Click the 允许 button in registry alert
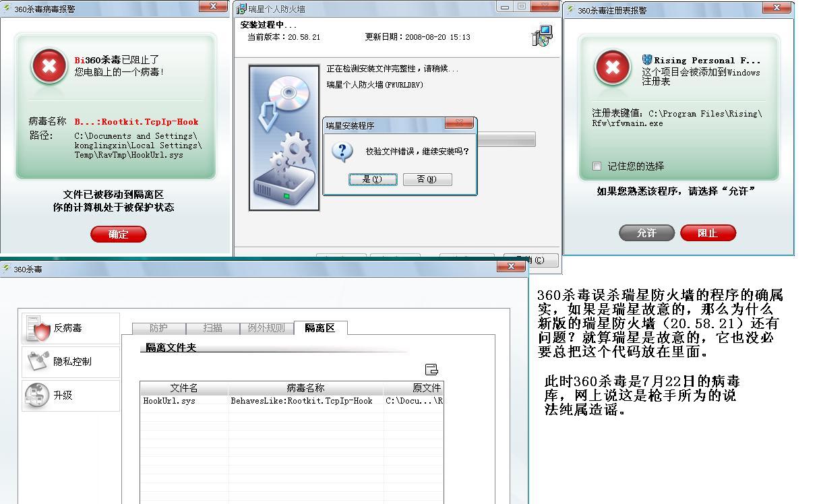Screen dimensions: 821x504 646,233
